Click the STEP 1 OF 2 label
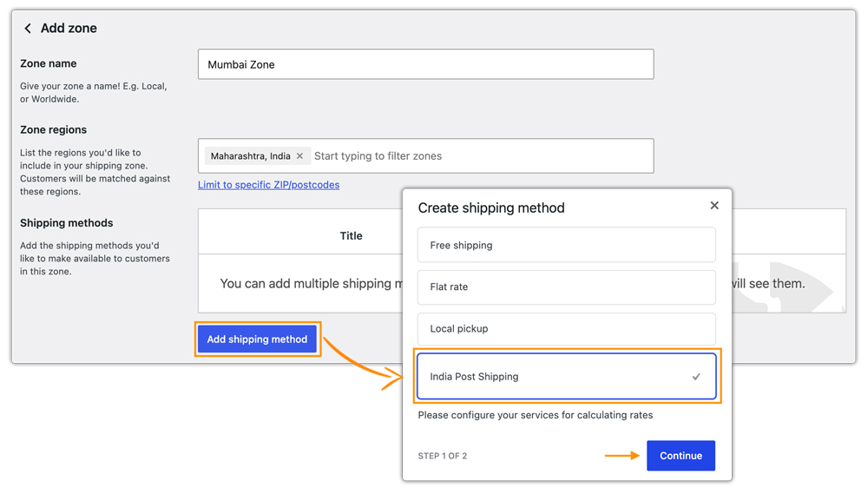This screenshot has height=494, width=868. [443, 456]
